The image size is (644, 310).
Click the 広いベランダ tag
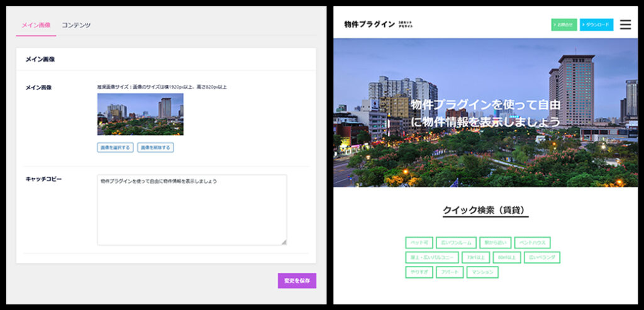pos(541,257)
